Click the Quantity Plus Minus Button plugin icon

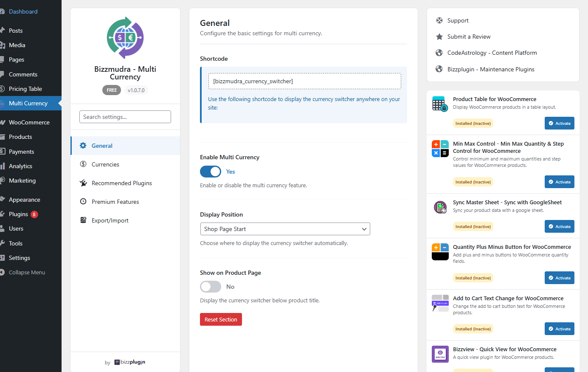click(x=440, y=252)
